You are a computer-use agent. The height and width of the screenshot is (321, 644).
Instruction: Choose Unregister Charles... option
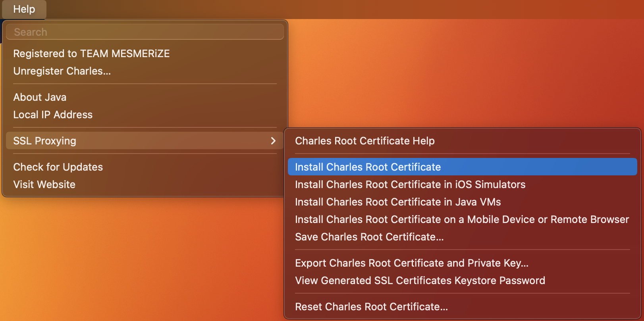pyautogui.click(x=62, y=71)
